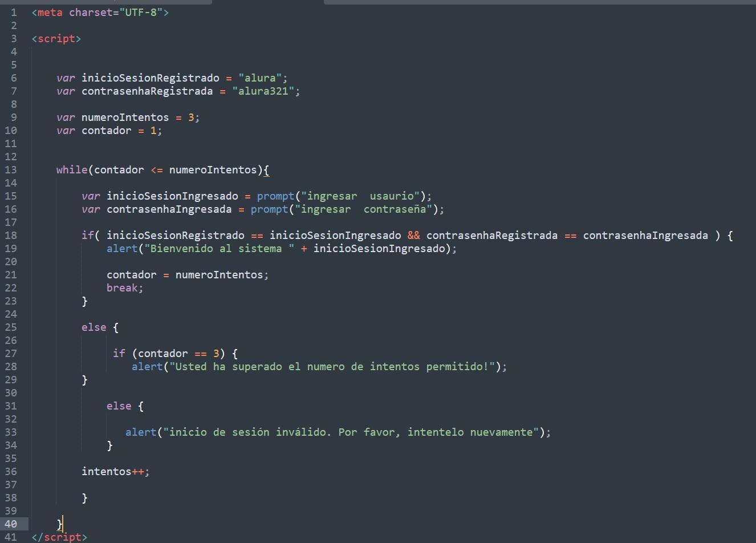The image size is (756, 543).
Task: Click the number 3 assigned on line 9
Action: [191, 117]
